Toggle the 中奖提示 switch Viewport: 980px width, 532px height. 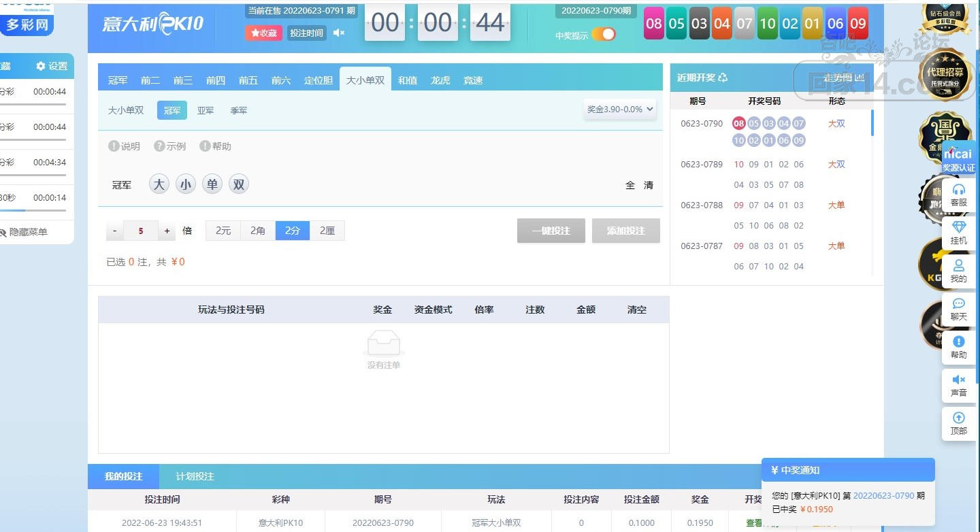[603, 35]
